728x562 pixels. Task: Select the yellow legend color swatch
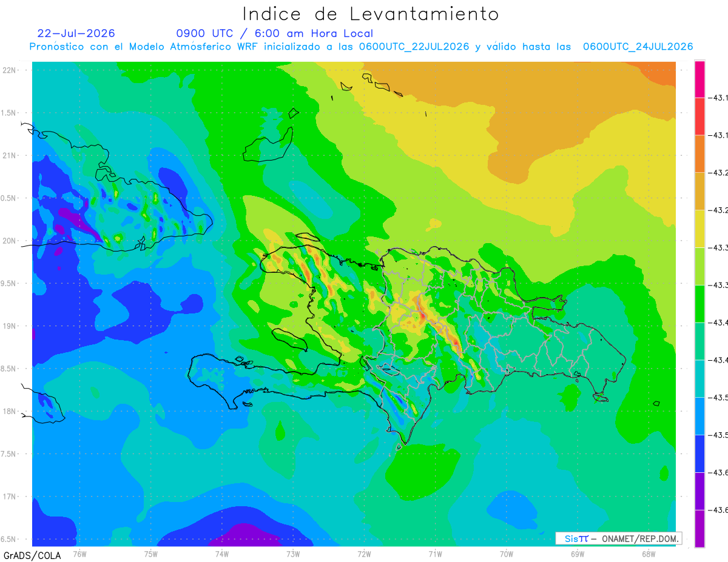click(x=699, y=229)
